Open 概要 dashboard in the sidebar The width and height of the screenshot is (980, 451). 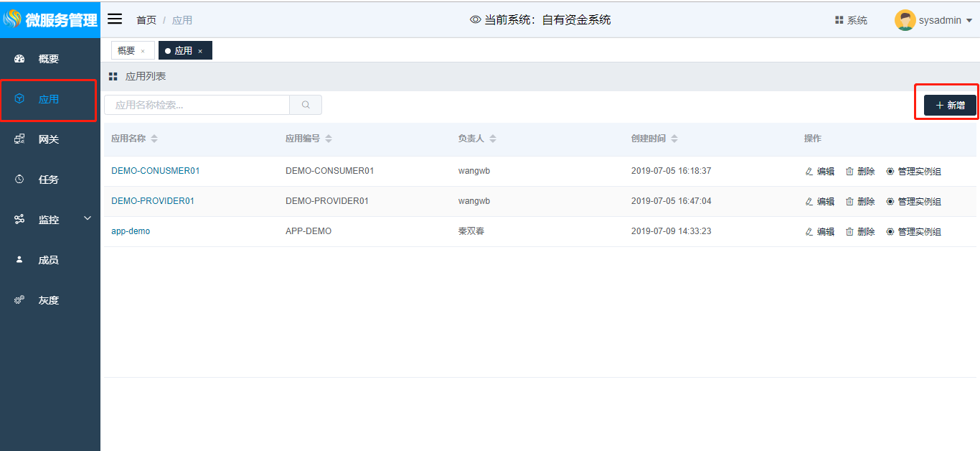coord(48,59)
